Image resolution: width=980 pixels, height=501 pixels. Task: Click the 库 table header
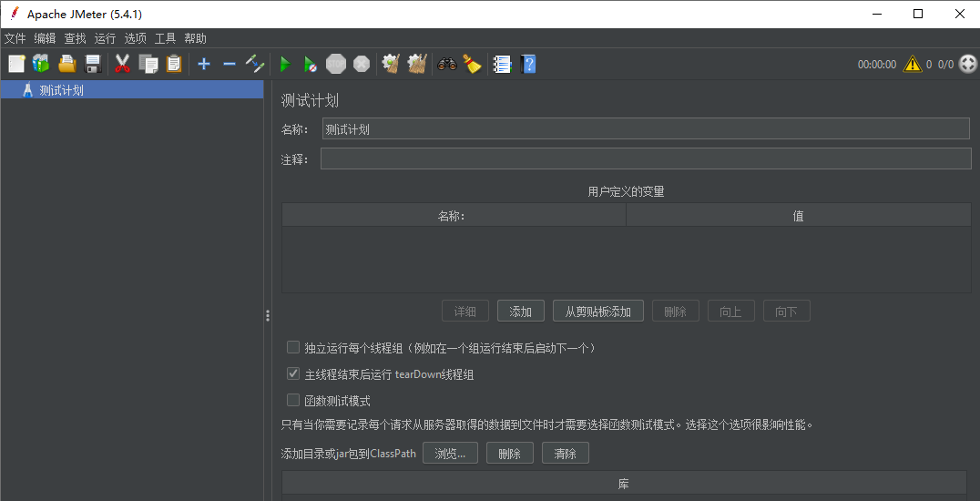625,483
